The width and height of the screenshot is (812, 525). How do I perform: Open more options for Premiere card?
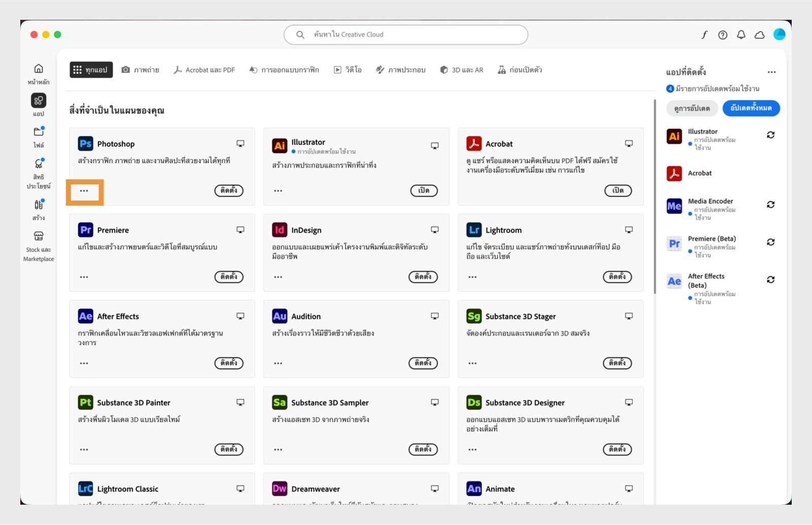84,277
